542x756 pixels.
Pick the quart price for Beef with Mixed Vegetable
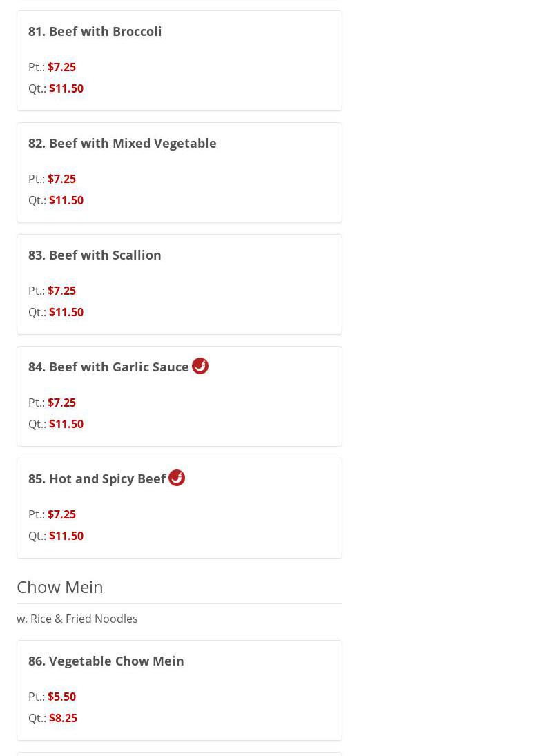[x=66, y=200]
